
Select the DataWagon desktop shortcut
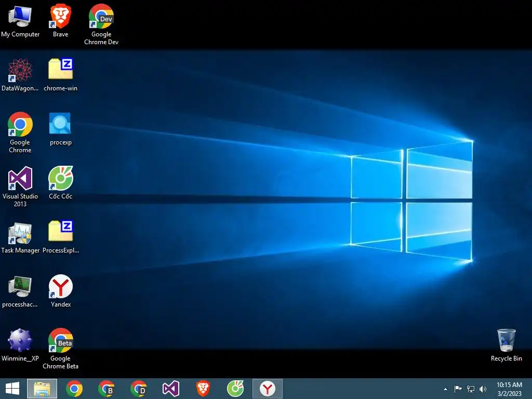(x=20, y=75)
